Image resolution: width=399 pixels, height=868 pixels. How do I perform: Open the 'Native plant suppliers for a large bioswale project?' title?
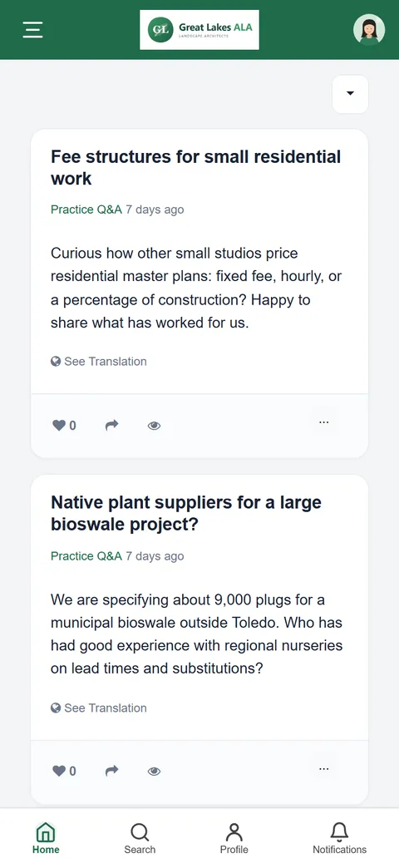coord(186,514)
